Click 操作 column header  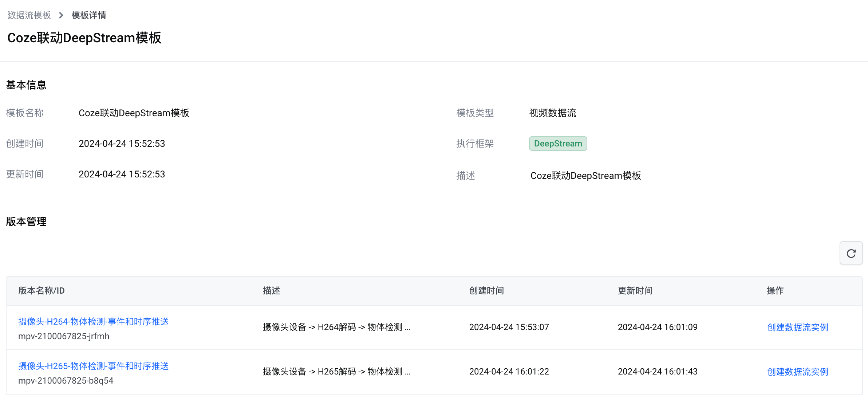coord(775,291)
